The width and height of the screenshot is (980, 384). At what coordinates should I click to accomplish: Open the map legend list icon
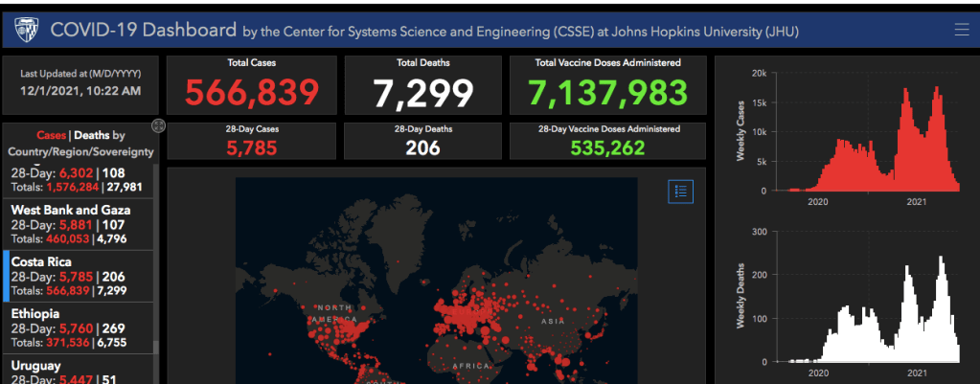point(680,191)
